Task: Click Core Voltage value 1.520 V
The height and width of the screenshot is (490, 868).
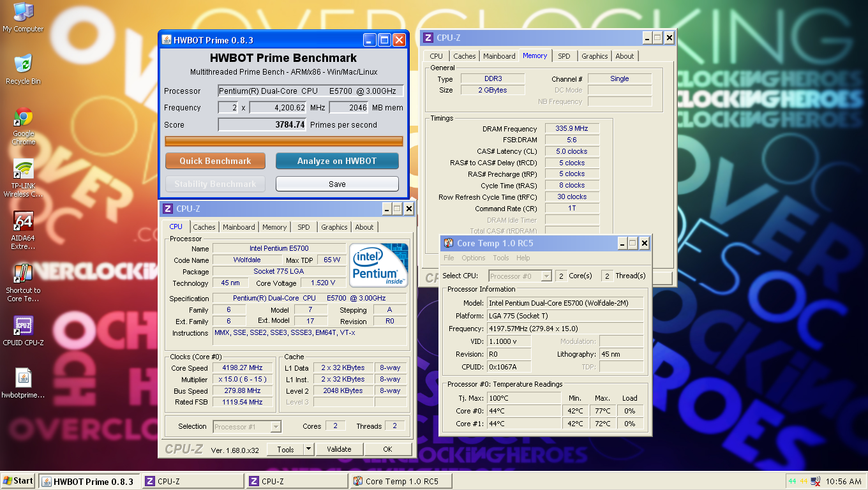Action: click(x=323, y=283)
